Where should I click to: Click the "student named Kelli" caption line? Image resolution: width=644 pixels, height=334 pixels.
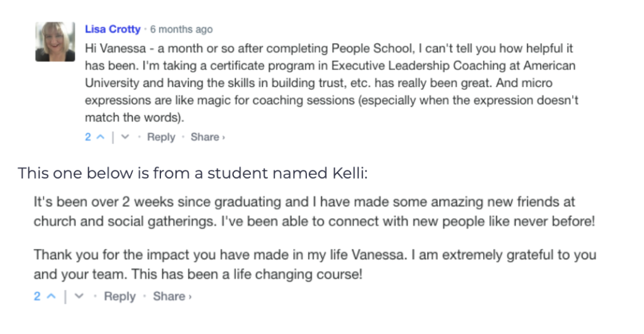coord(192,173)
